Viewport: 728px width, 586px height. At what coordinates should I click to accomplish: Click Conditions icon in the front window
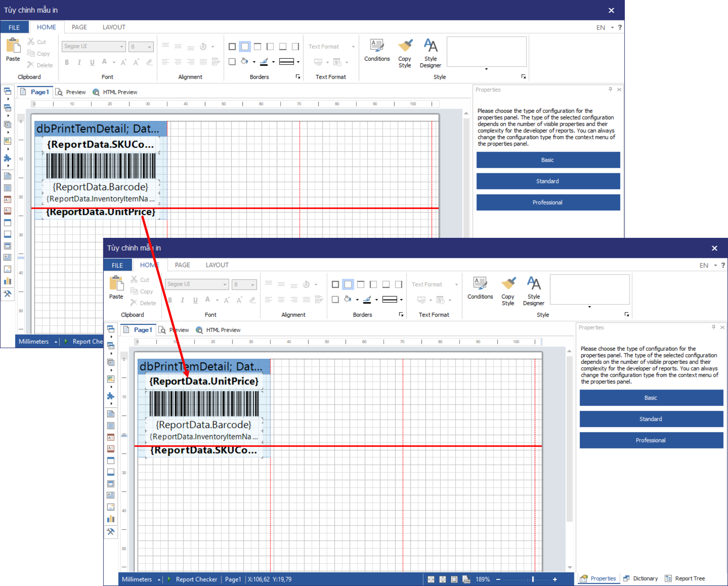click(x=480, y=284)
